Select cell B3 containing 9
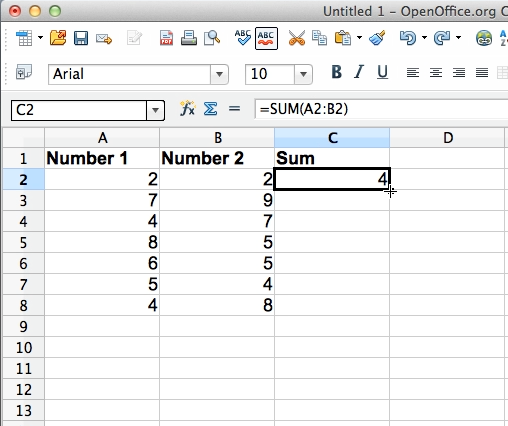The height and width of the screenshot is (426, 508). pyautogui.click(x=217, y=200)
